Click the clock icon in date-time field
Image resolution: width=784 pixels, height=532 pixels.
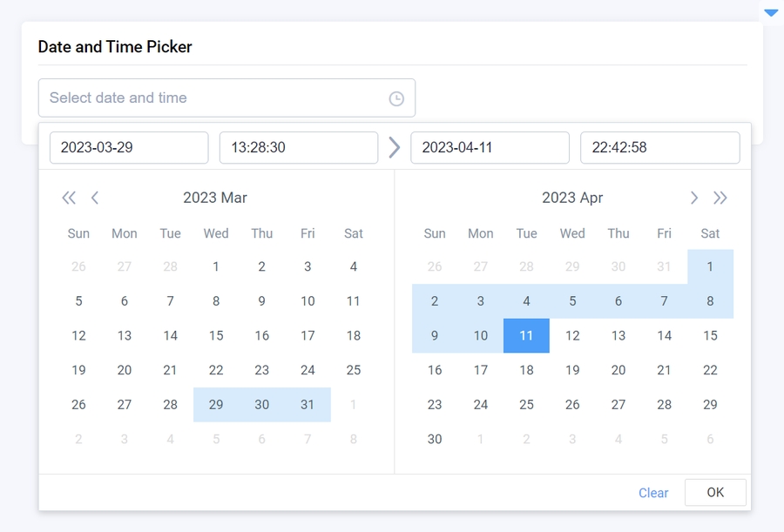pos(396,98)
